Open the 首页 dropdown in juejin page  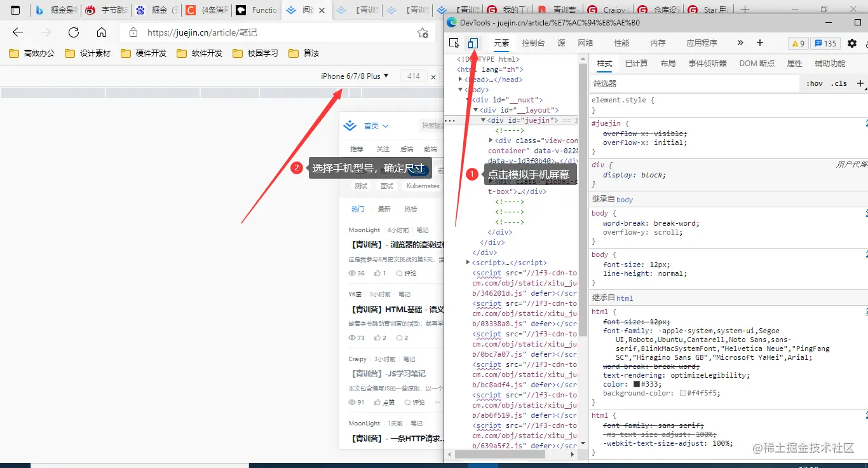tap(376, 126)
